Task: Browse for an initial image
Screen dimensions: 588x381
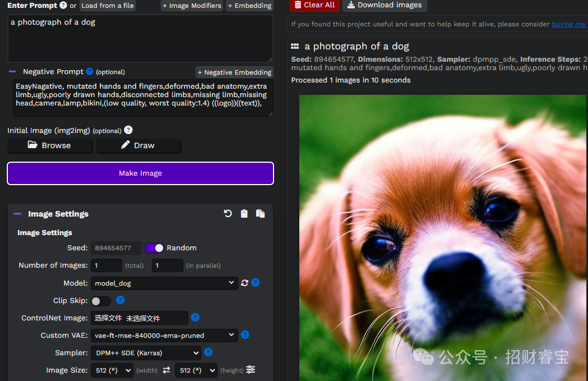Action: 50,146
